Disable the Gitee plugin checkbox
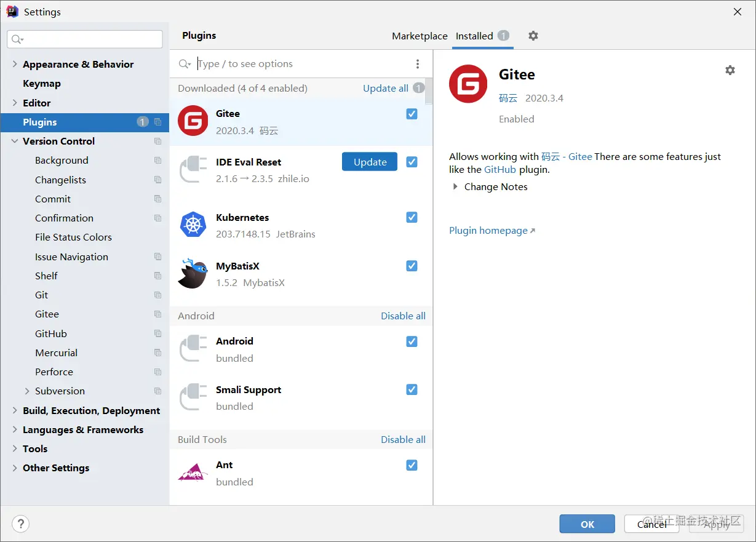 click(412, 114)
